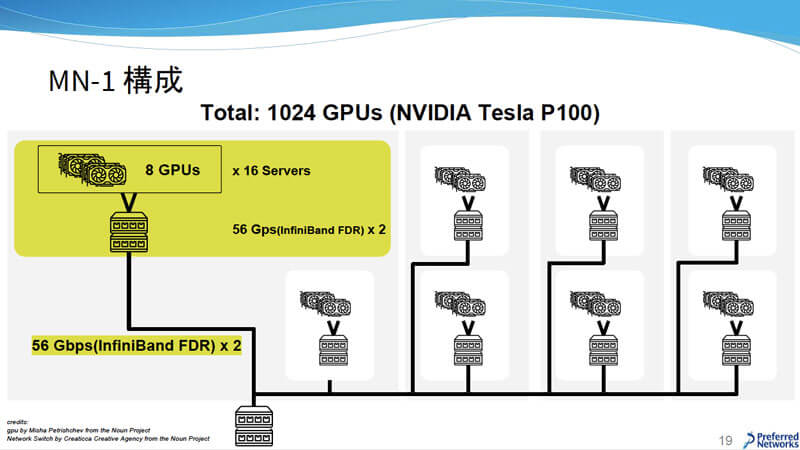Click the bottom GPU icon in the second column
Screen dimensions: 800x450
460,304
